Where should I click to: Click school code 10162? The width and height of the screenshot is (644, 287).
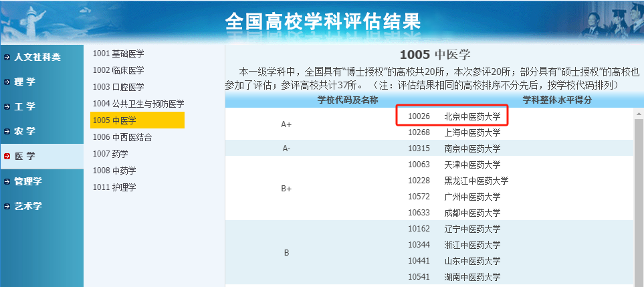[419, 229]
